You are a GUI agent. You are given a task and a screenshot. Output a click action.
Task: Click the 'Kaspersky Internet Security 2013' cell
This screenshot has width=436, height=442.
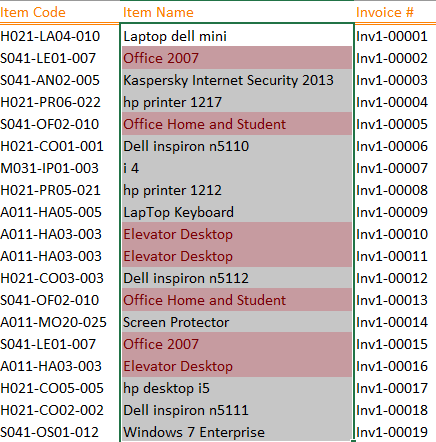pos(237,80)
